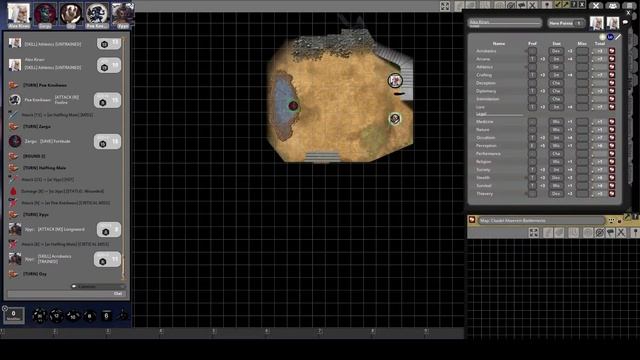Toggle Arcana proficiency box
This screenshot has height=360, width=640.
532,59
